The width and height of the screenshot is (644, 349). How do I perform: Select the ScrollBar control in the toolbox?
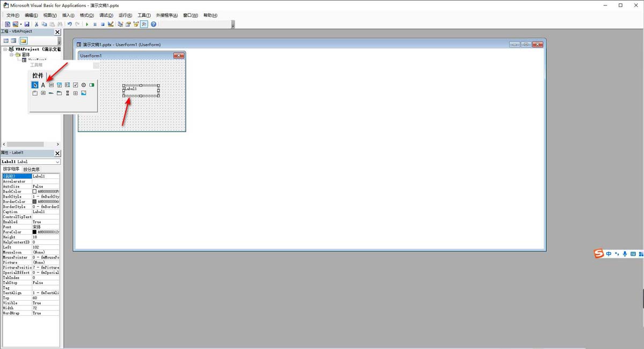click(67, 93)
